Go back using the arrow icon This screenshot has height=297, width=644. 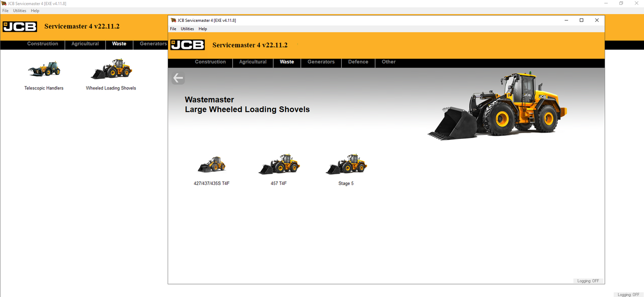[x=178, y=78]
